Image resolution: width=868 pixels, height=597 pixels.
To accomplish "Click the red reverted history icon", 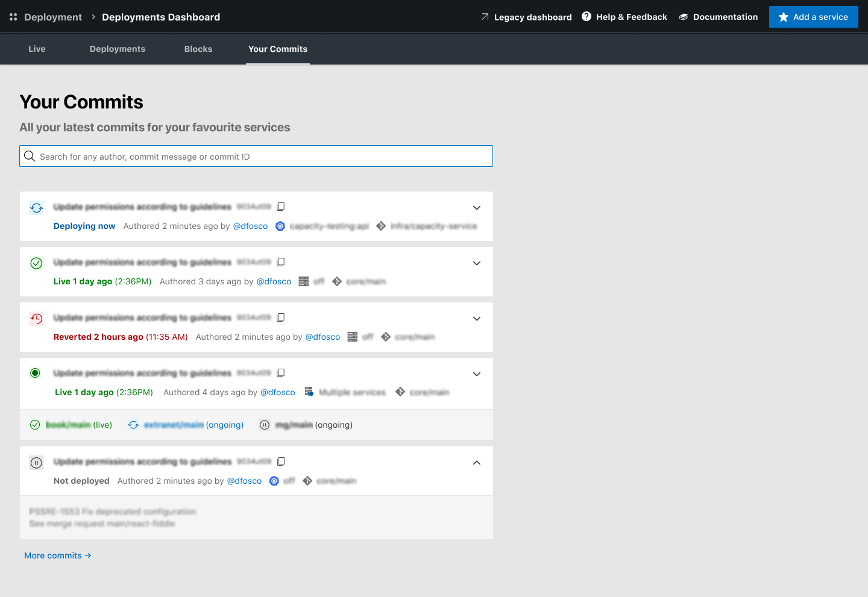I will [x=36, y=318].
